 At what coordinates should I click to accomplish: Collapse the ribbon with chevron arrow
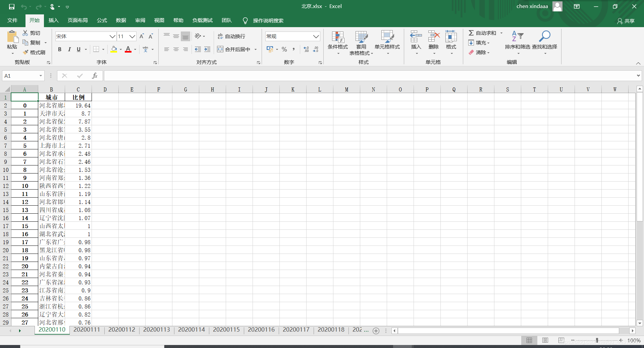[x=638, y=63]
